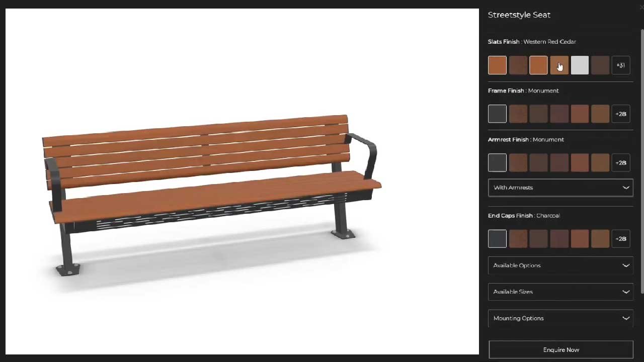Select the dark grey Monument Armrest Finish swatch
The width and height of the screenshot is (644, 362).
pyautogui.click(x=497, y=163)
